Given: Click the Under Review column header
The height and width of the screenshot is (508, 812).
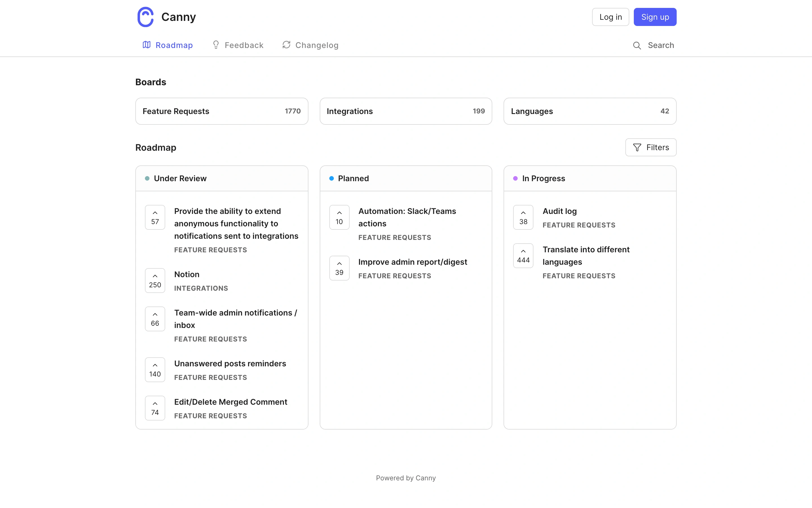Looking at the screenshot, I should tap(221, 178).
